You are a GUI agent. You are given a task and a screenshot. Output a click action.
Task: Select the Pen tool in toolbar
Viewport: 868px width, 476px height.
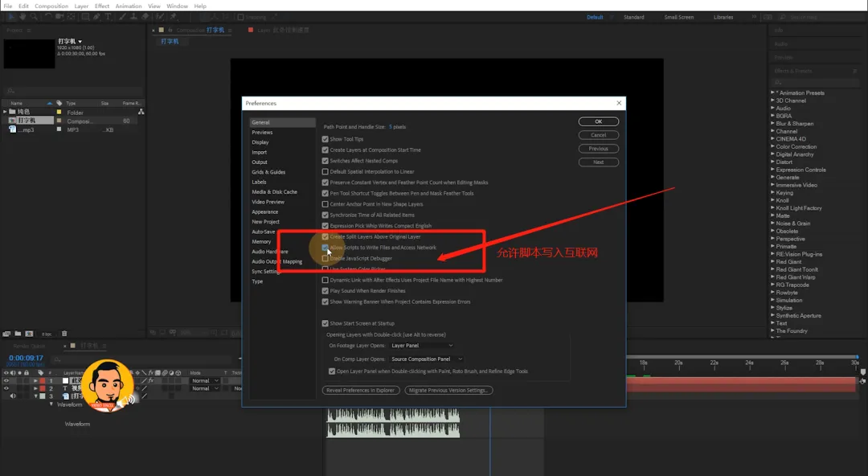click(96, 17)
